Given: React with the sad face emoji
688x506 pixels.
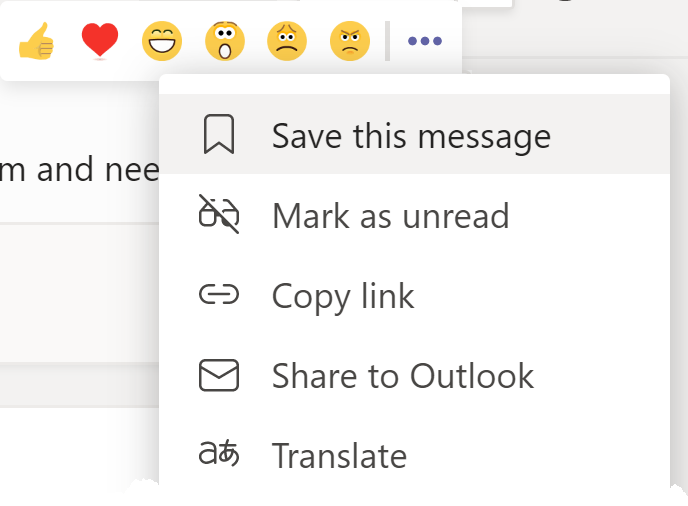Looking at the screenshot, I should [x=287, y=41].
